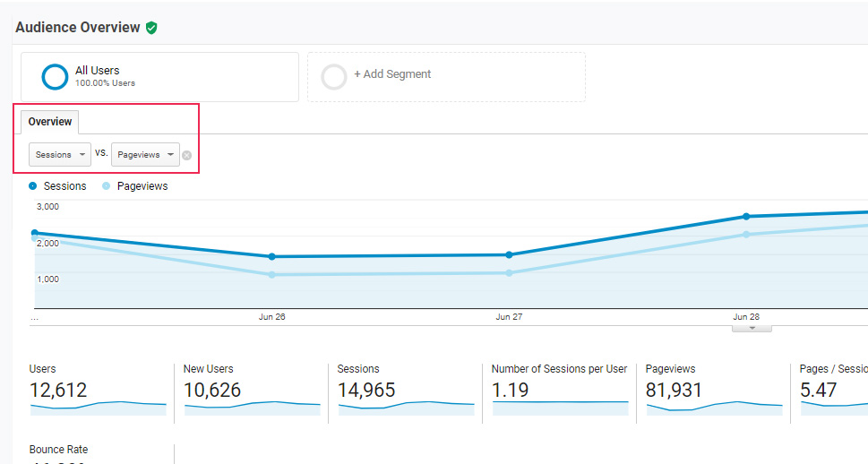Click the Bounce Rate label
The height and width of the screenshot is (464, 868).
(58, 450)
